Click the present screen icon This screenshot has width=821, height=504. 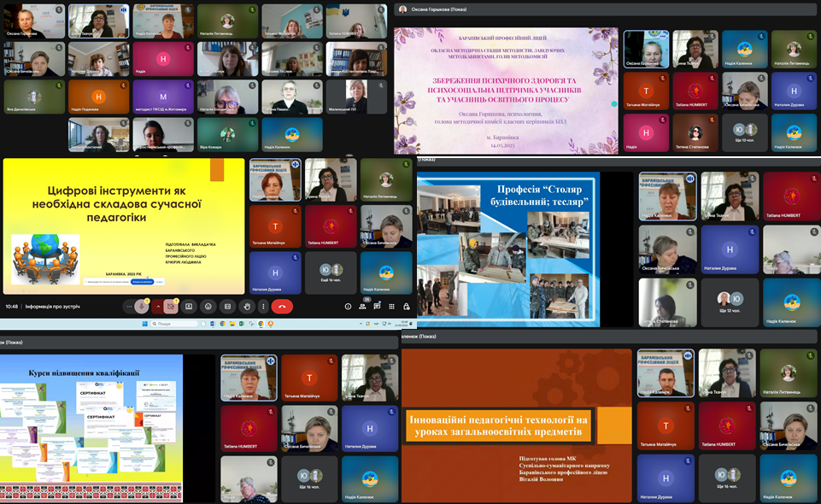(190, 306)
